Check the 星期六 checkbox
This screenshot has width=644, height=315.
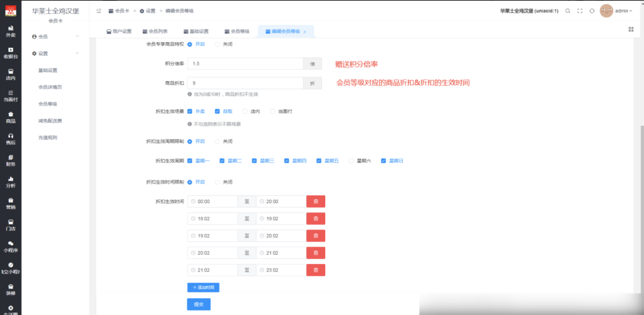click(x=351, y=161)
